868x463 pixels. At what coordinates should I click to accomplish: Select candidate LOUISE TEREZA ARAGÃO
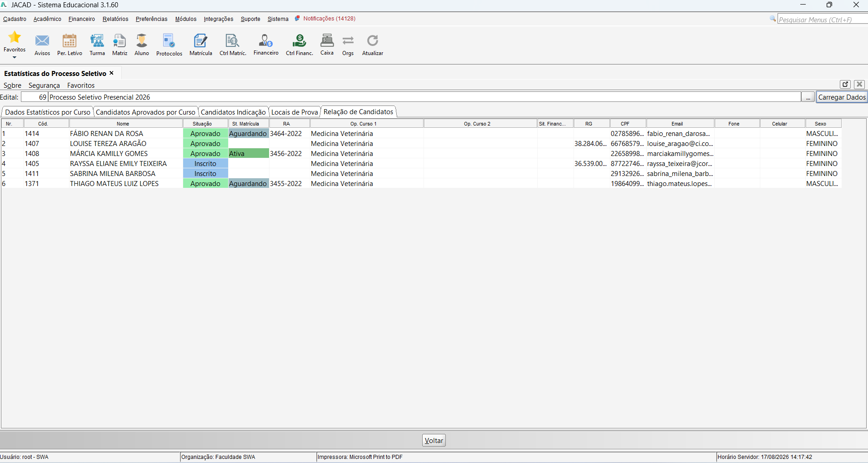pos(108,144)
